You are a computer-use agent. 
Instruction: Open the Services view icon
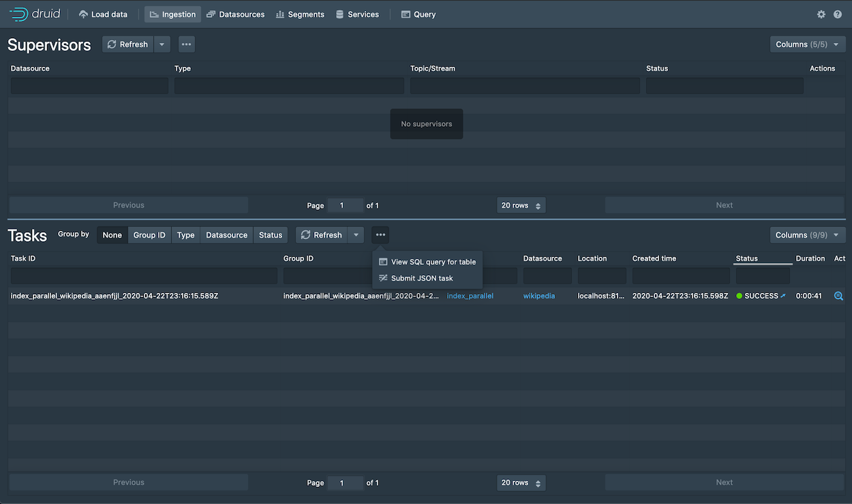338,14
